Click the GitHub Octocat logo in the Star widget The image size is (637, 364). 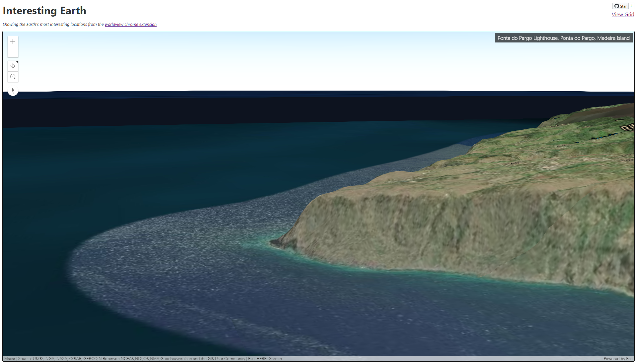[616, 6]
